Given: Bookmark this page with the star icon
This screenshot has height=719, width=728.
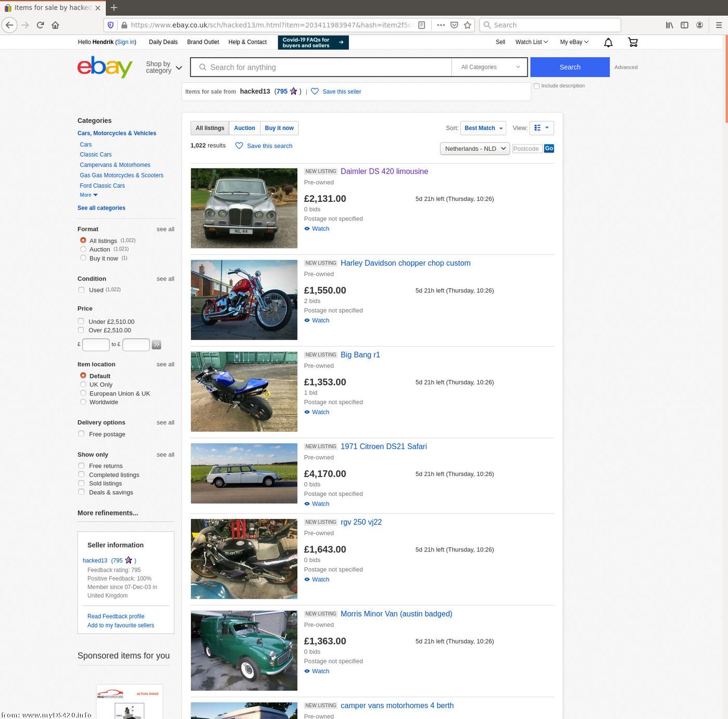Looking at the screenshot, I should 467,25.
